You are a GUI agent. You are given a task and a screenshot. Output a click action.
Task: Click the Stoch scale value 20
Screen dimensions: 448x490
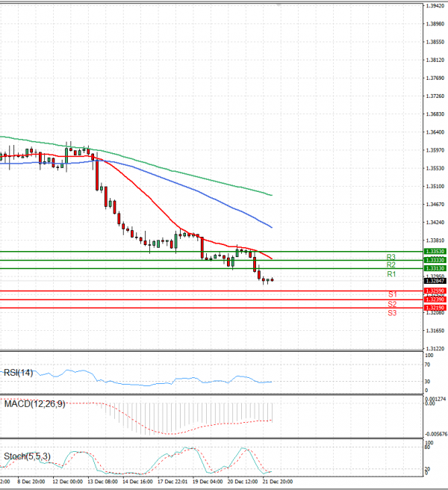coord(428,469)
